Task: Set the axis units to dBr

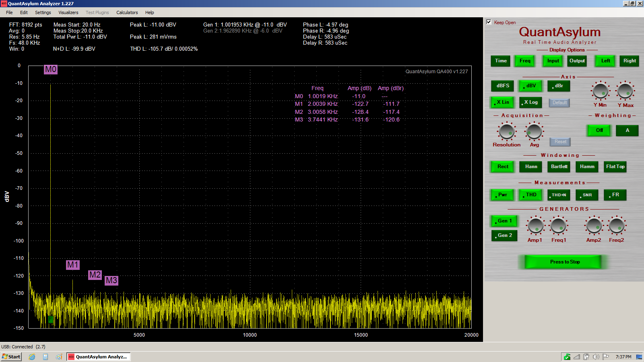Action: 559,86
